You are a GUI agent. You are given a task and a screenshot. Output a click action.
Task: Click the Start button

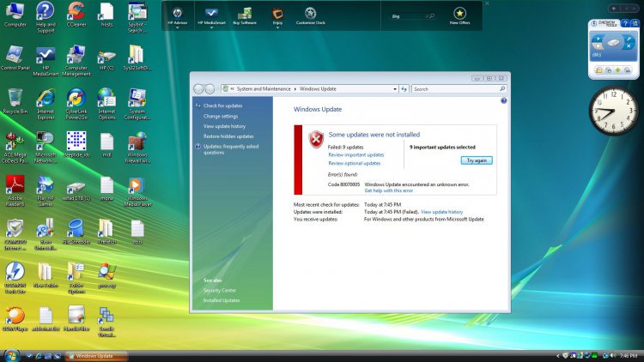click(x=11, y=355)
